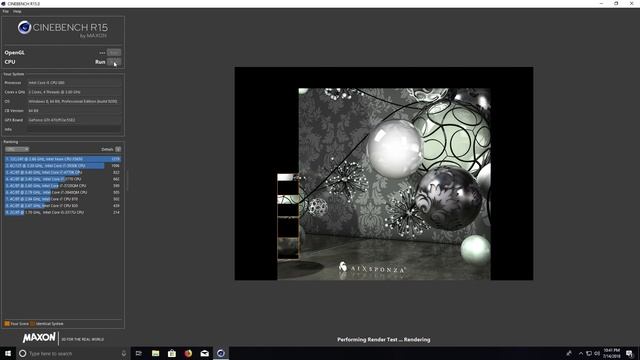Open the File menu
This screenshot has width=640, height=360.
pyautogui.click(x=5, y=11)
